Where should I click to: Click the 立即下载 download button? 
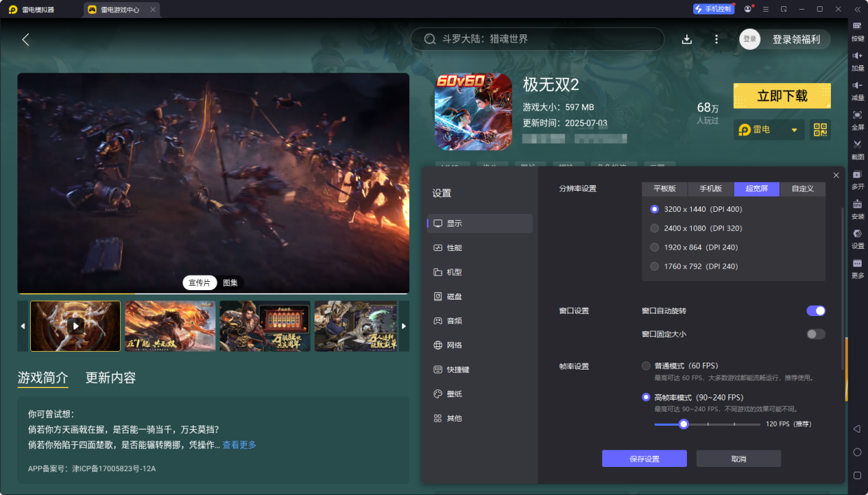(x=782, y=95)
